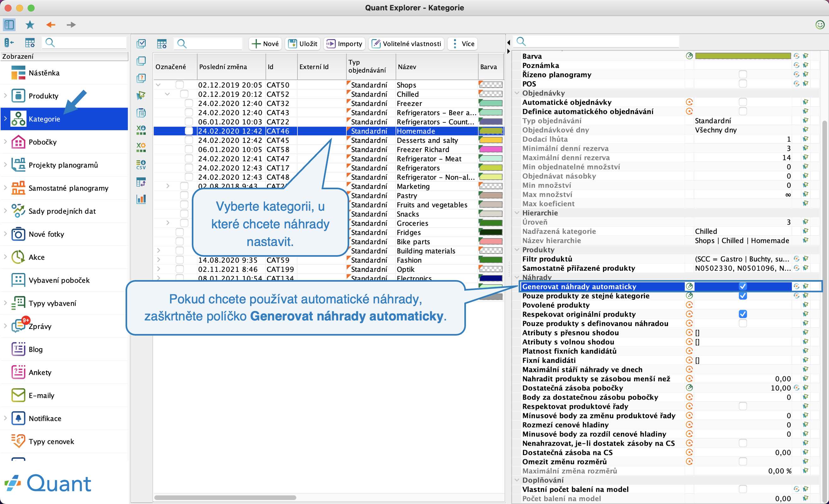Mark the Shops row checkbox

point(180,85)
